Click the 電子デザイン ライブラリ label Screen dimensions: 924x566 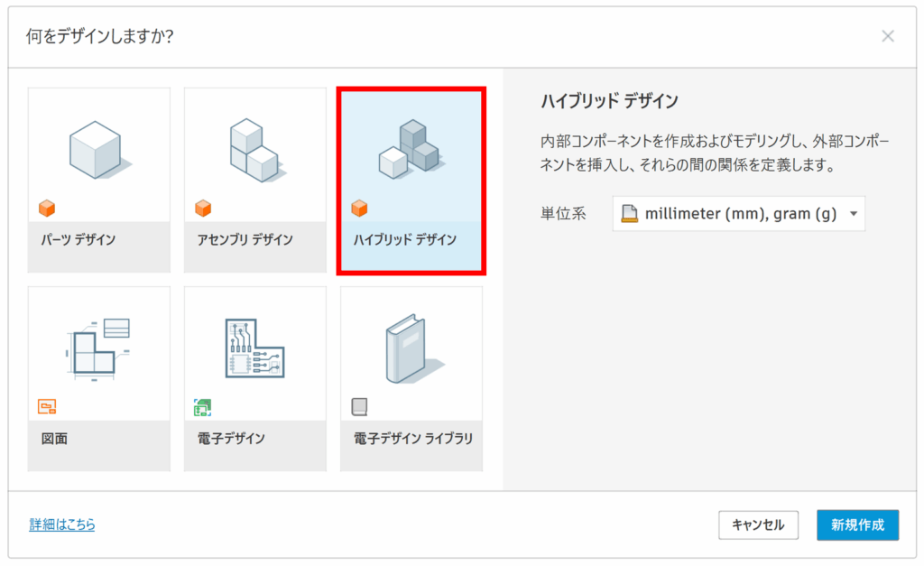tap(412, 439)
